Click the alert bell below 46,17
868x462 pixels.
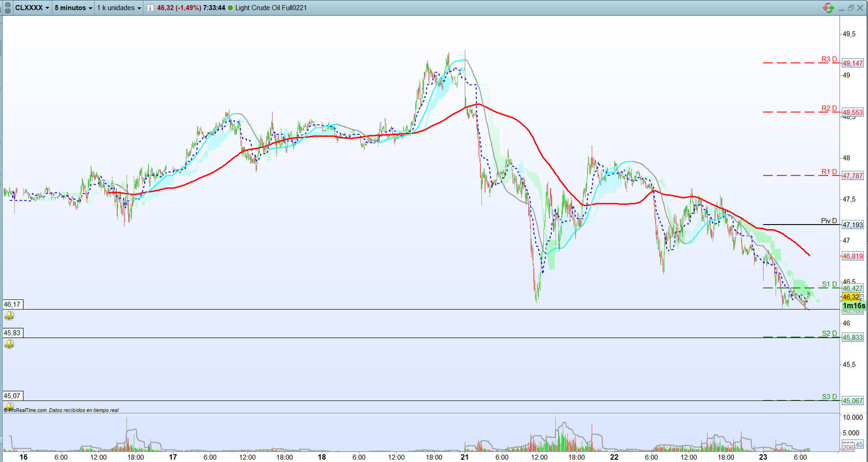9,316
